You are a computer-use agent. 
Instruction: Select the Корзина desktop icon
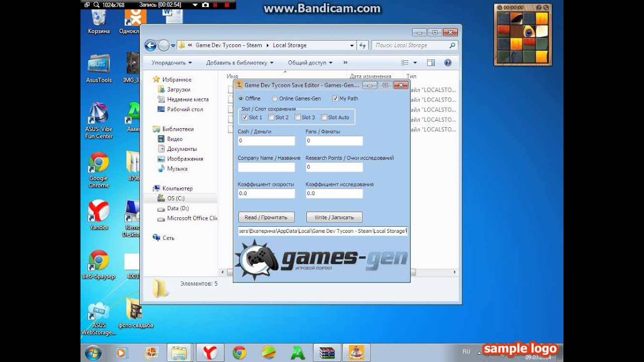99,21
